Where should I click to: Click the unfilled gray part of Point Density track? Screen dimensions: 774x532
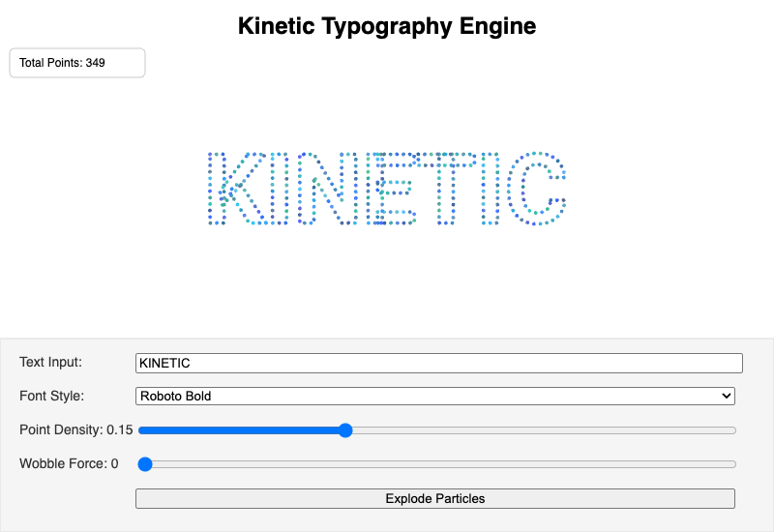(544, 430)
